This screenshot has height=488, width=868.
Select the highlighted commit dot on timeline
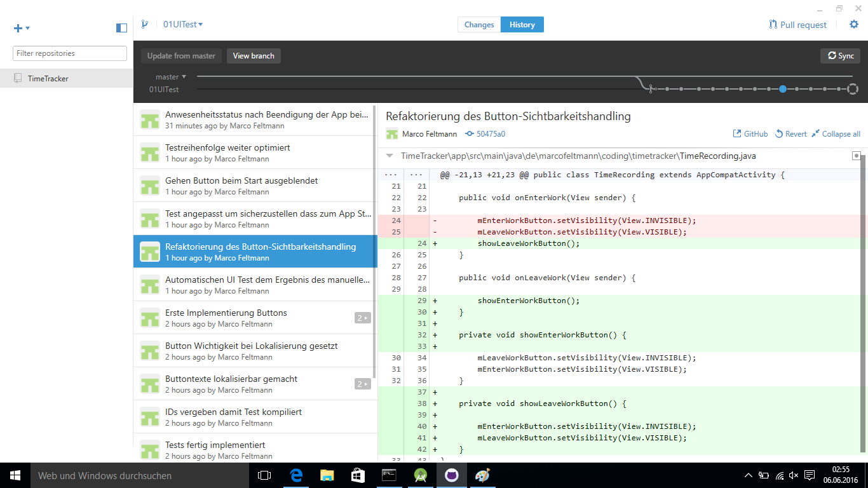tap(783, 89)
